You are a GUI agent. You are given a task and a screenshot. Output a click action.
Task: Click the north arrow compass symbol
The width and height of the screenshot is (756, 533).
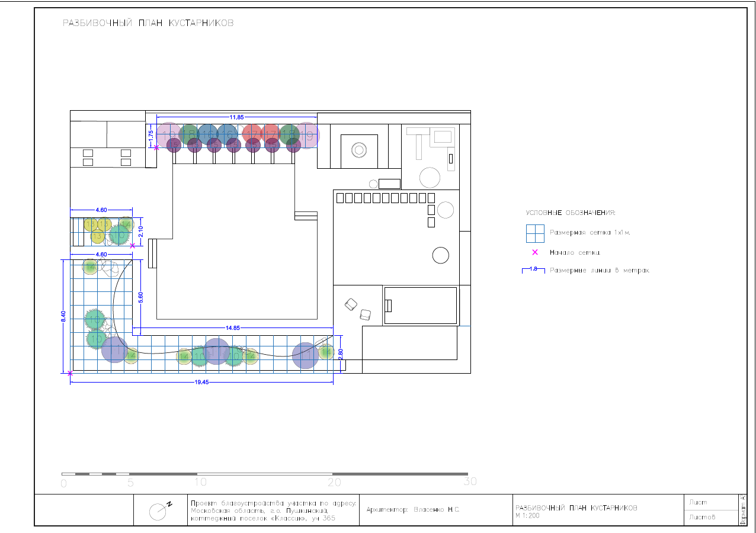[158, 512]
